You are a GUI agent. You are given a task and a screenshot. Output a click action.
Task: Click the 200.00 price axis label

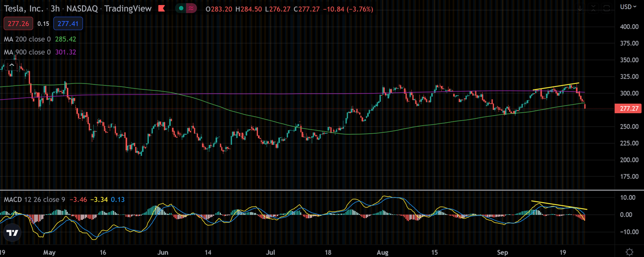629,160
